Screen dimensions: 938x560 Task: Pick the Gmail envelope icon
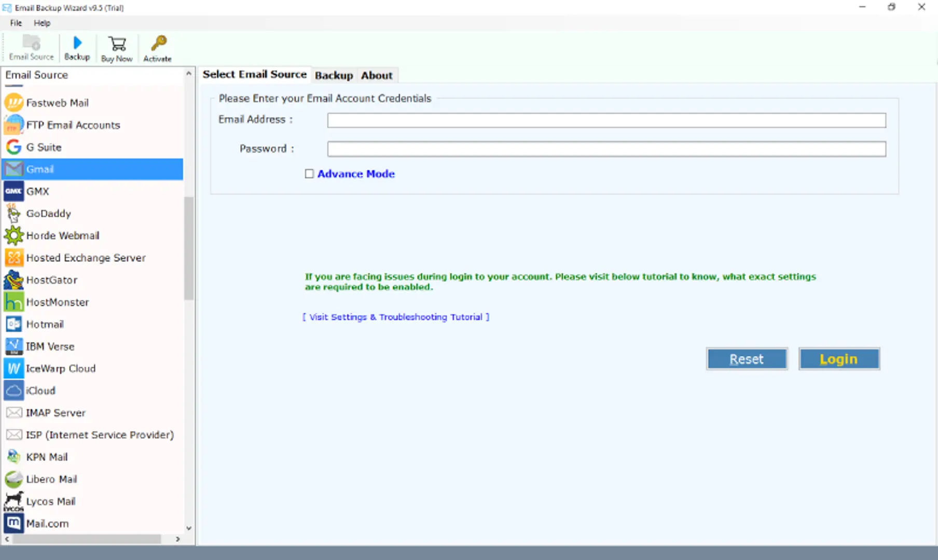14,169
